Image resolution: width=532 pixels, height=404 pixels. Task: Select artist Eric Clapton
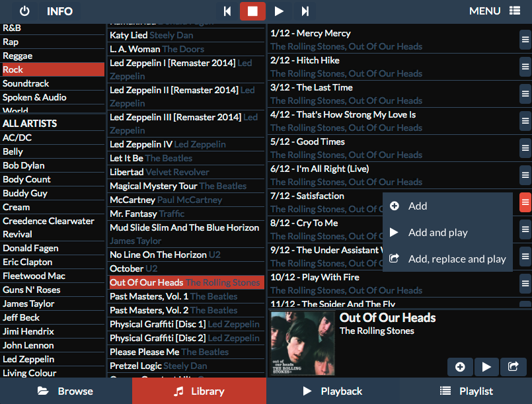click(x=52, y=262)
